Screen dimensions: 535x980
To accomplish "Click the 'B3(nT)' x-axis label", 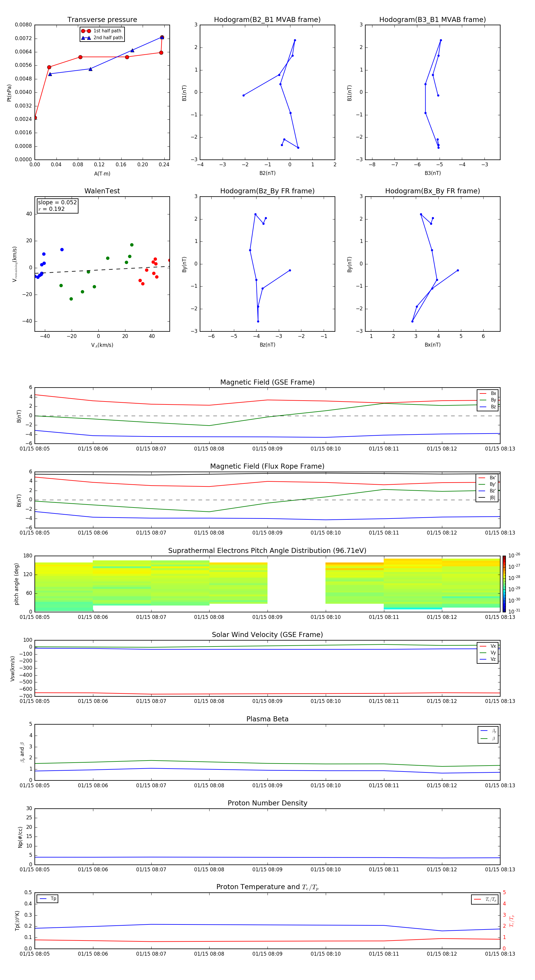I will tap(432, 173).
